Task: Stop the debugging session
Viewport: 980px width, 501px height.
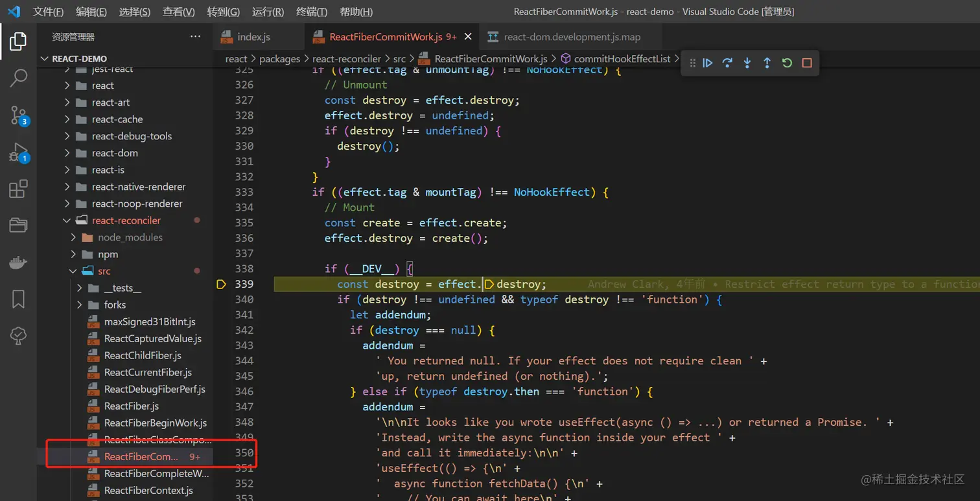Action: pyautogui.click(x=807, y=63)
